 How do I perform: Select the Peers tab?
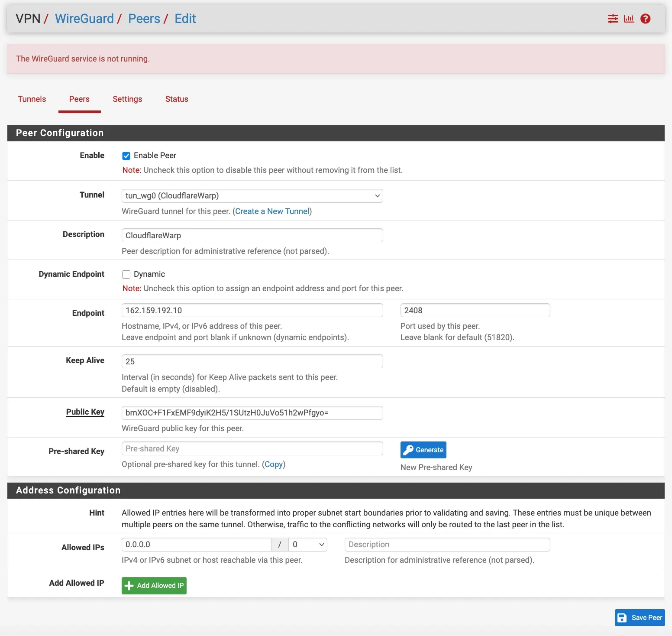pyautogui.click(x=79, y=99)
